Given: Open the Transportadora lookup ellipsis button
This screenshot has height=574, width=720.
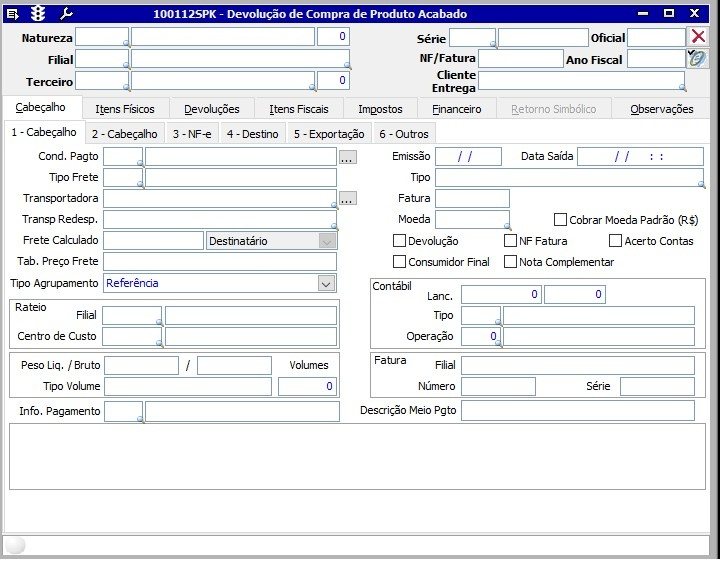Looking at the screenshot, I should (x=347, y=199).
